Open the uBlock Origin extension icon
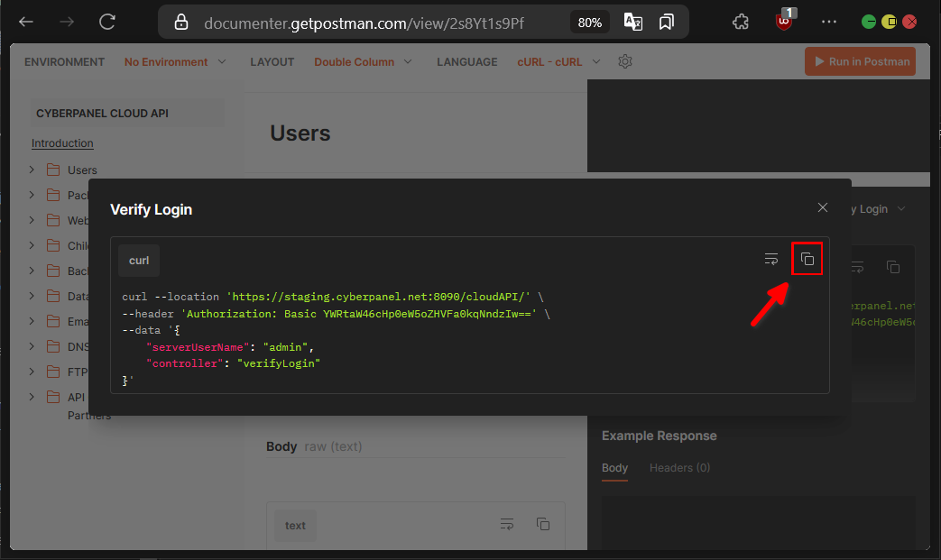The height and width of the screenshot is (560, 941). coord(784,21)
